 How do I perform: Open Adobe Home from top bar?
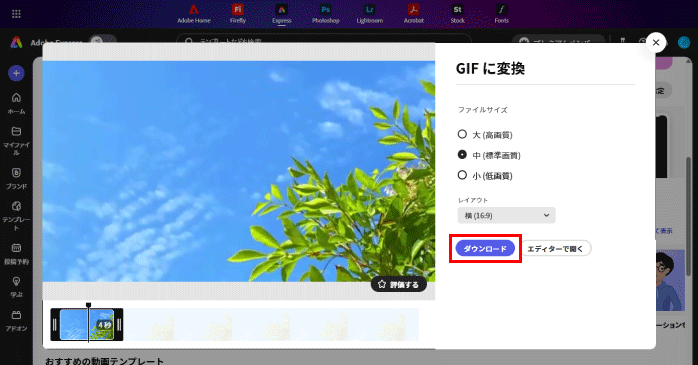[194, 14]
